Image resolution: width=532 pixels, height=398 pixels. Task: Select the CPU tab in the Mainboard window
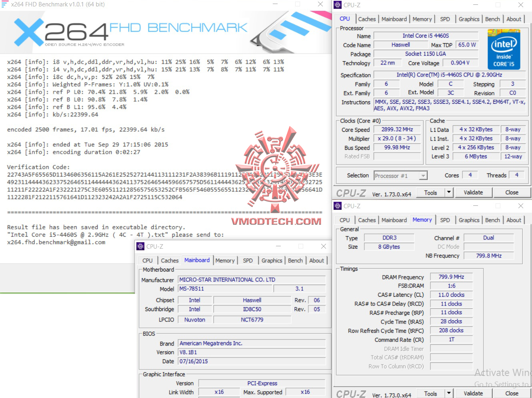click(147, 261)
